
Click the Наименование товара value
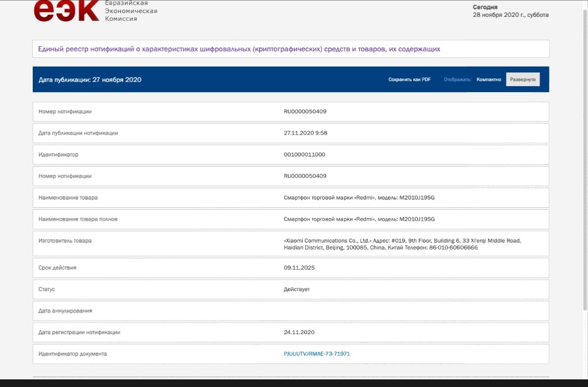[x=359, y=197]
